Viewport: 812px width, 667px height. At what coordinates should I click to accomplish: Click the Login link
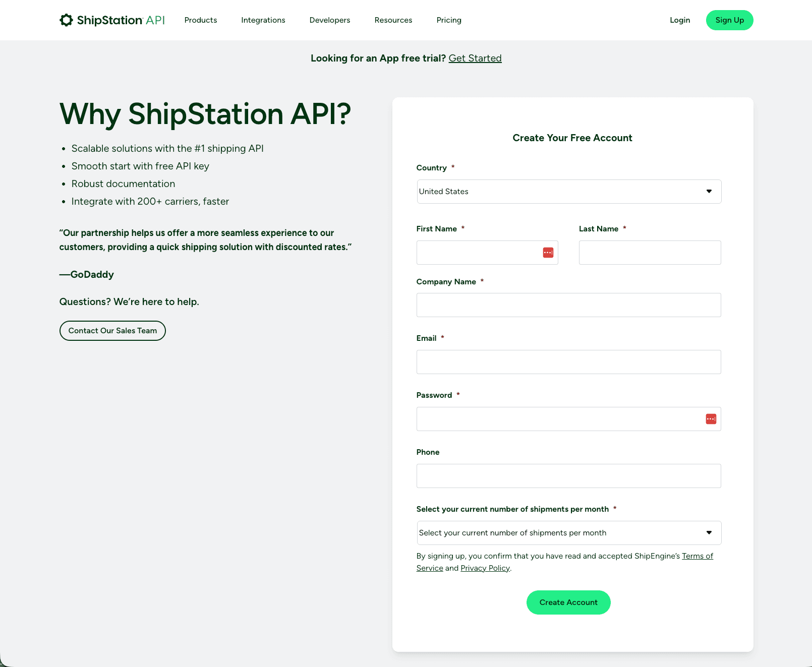coord(680,20)
